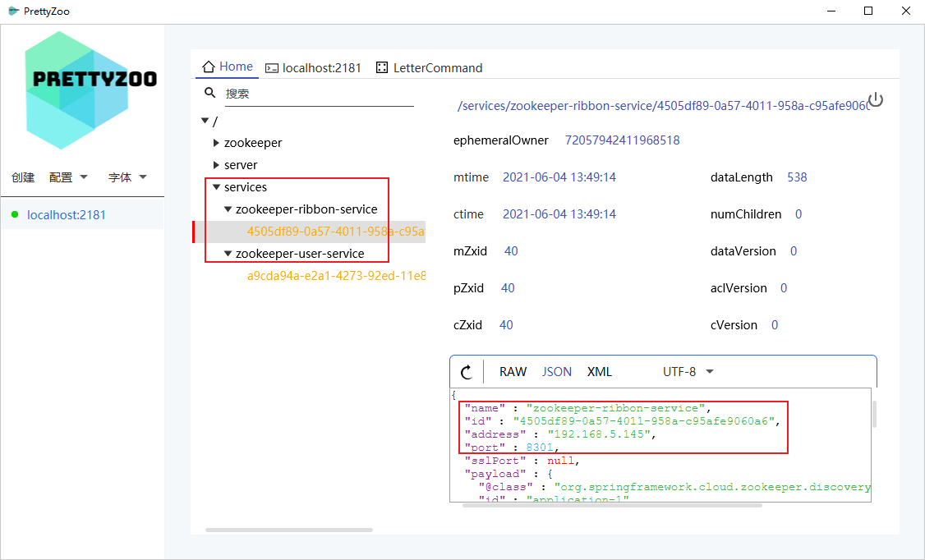
Task: Click the "port" 8301 line
Action: (x=512, y=448)
